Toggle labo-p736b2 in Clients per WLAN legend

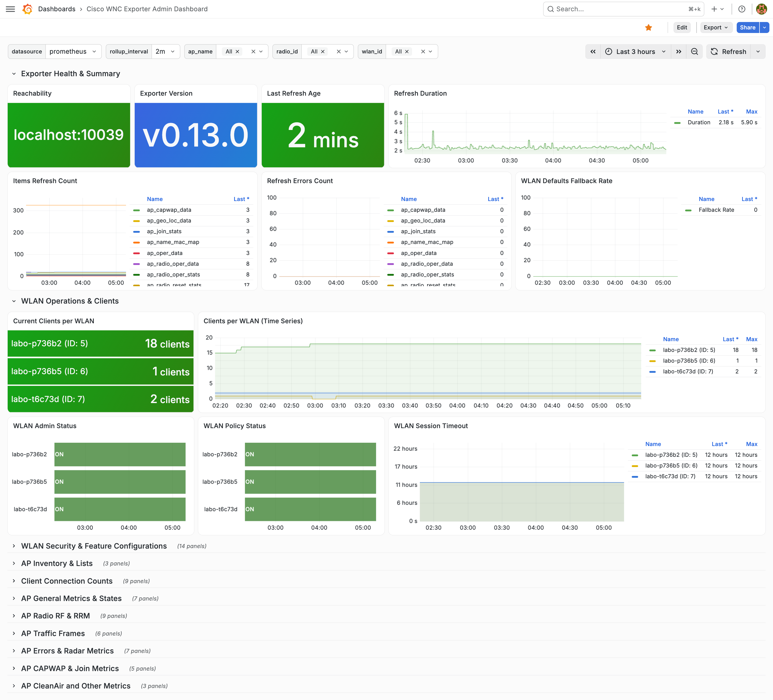coord(689,350)
